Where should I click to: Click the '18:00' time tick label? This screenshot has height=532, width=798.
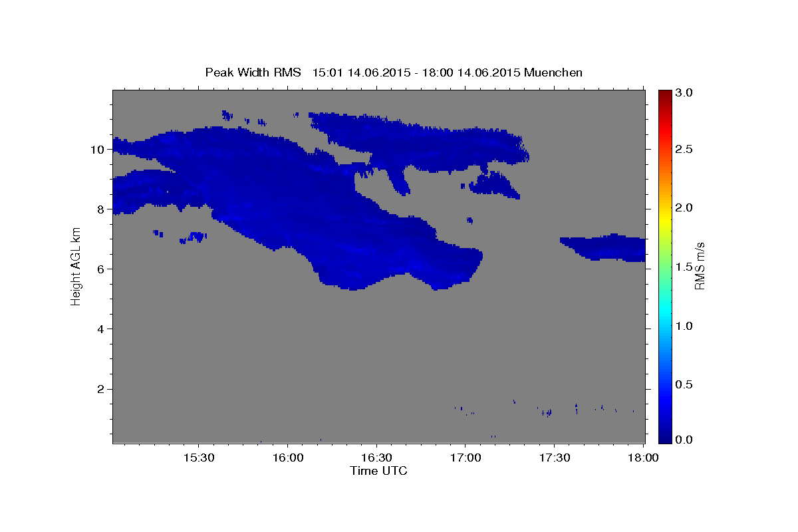(642, 458)
